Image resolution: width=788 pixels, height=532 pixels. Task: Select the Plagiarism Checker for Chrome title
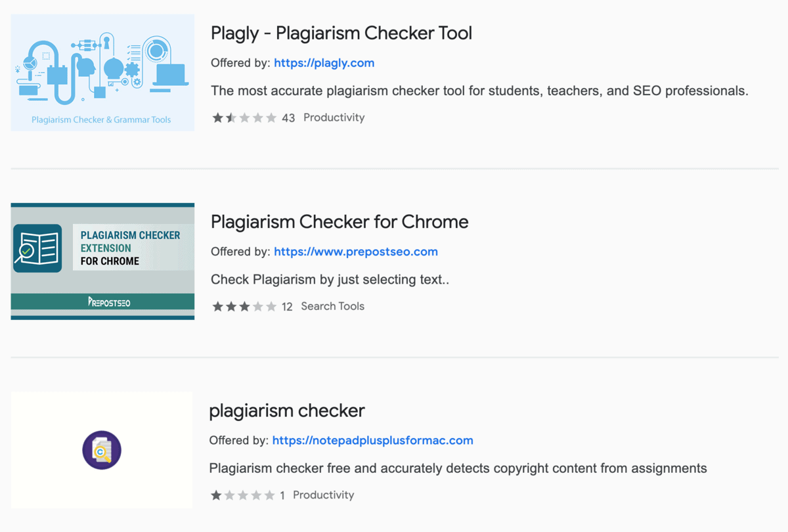(339, 221)
